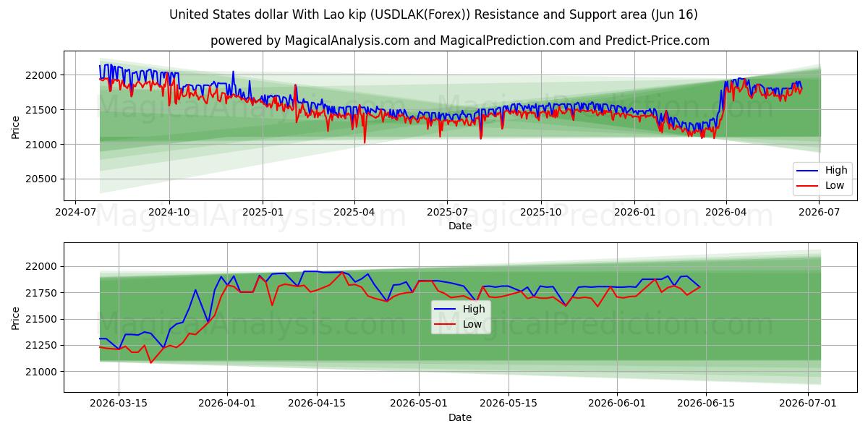The width and height of the screenshot is (868, 434).
Task: Click the bottom chart 'Price' axis label
Action: pos(16,318)
